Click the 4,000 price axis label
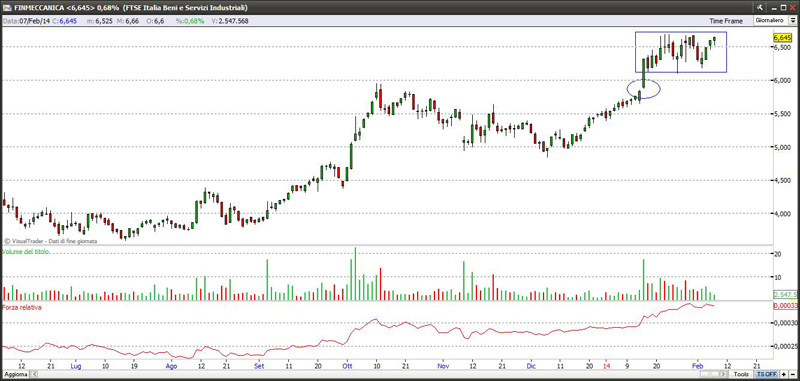Viewport: 800px width, 381px height. click(782, 214)
